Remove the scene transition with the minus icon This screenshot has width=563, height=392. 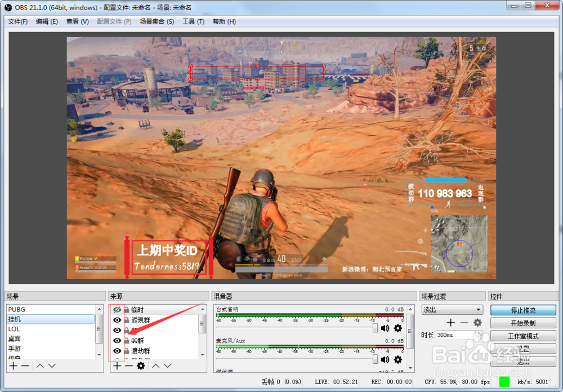point(464,323)
